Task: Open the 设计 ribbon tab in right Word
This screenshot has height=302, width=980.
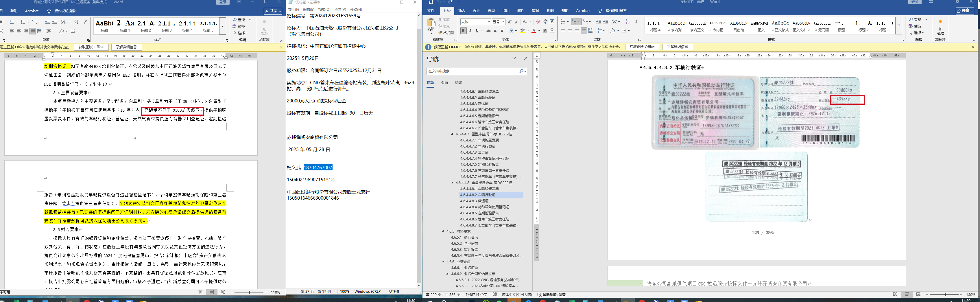Action: click(476, 11)
